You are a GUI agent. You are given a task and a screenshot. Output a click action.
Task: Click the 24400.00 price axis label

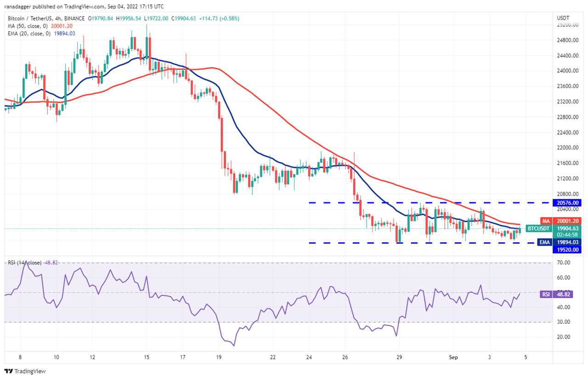coord(569,56)
